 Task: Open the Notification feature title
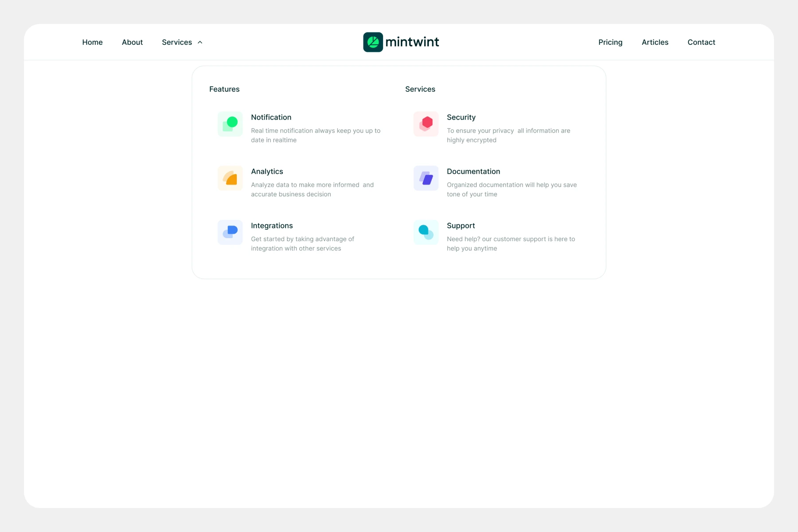click(271, 117)
